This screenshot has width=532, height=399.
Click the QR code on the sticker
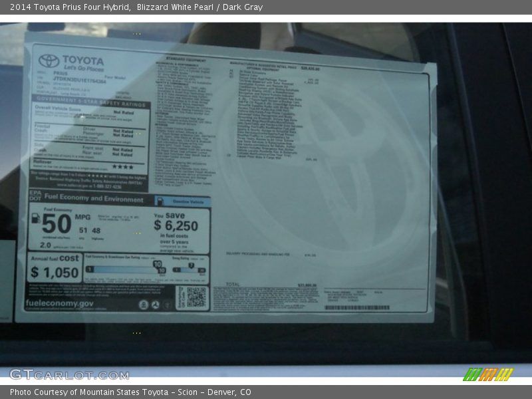tap(196, 297)
